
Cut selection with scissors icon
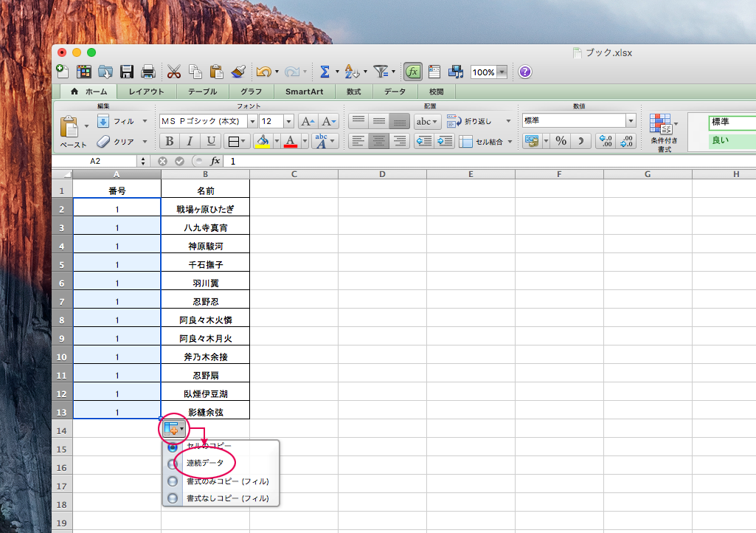tap(173, 72)
